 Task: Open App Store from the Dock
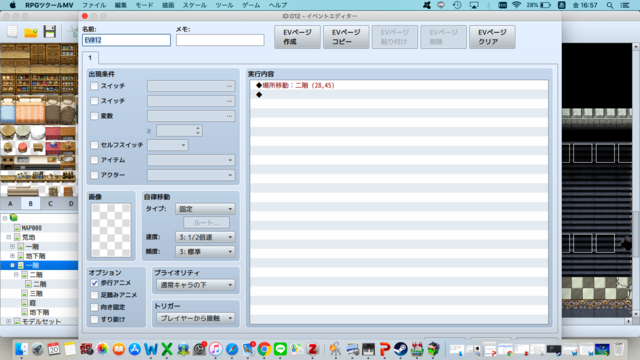coord(134,349)
